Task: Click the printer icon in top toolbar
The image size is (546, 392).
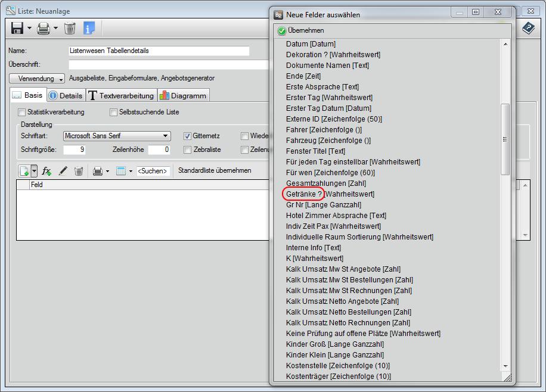Action: point(44,28)
